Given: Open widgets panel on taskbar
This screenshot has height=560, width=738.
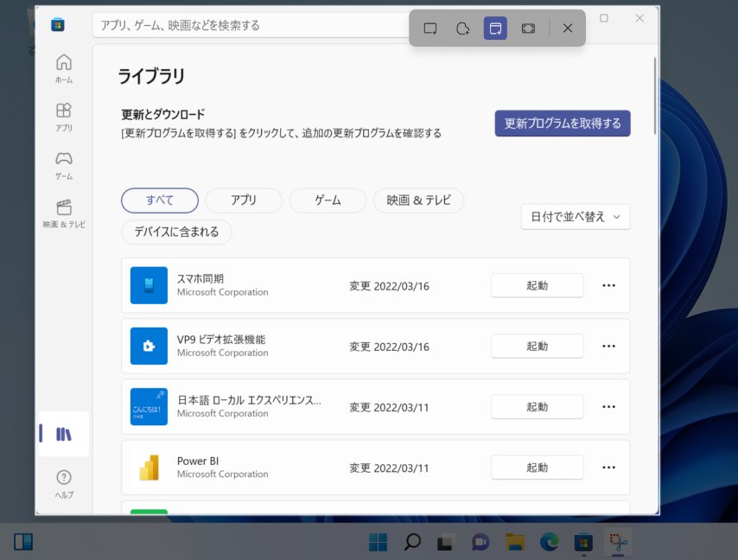Looking at the screenshot, I should (x=23, y=542).
